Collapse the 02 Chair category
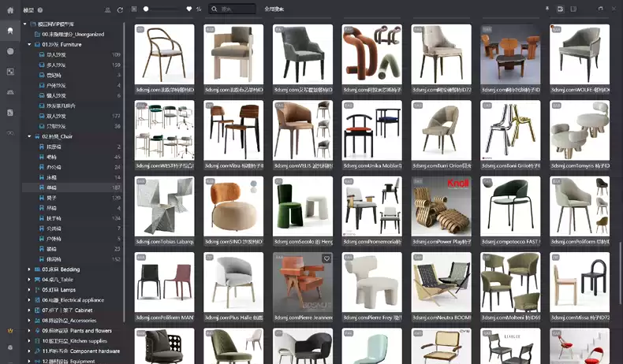This screenshot has height=364, width=623. 29,136
